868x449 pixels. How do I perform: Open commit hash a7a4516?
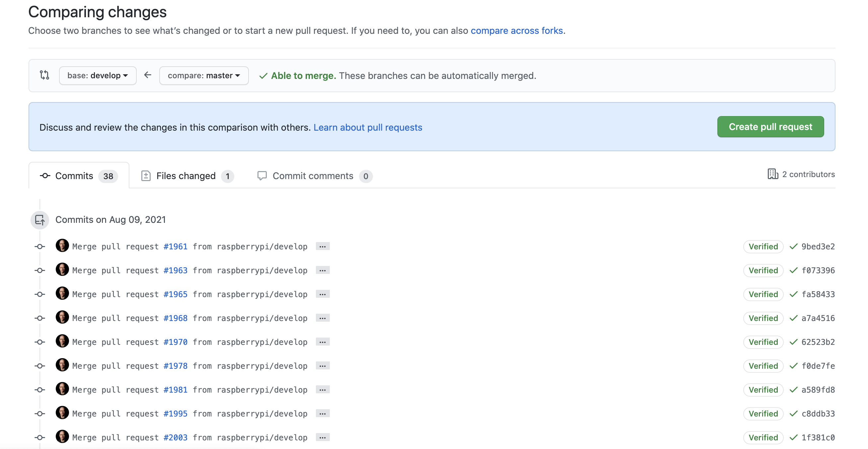[818, 318]
